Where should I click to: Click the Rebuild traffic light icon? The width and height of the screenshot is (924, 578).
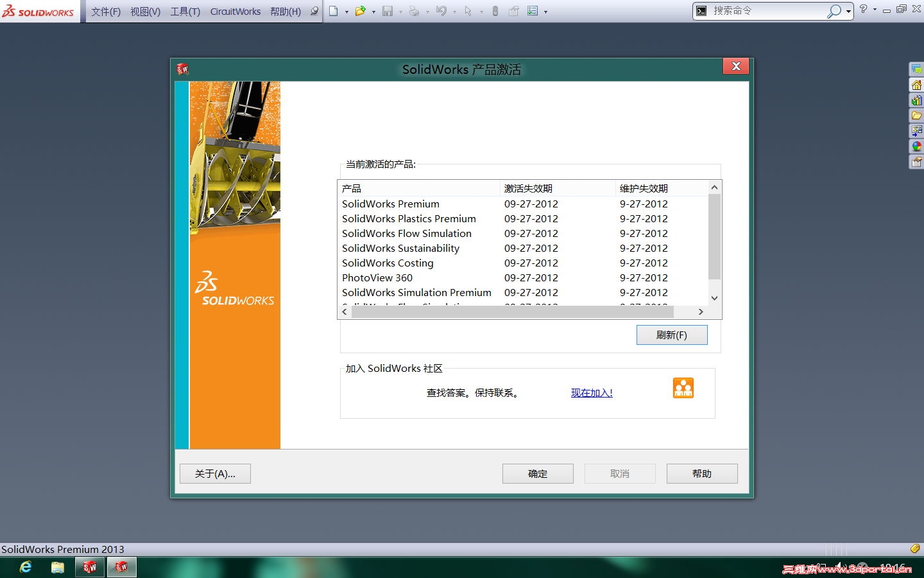click(x=495, y=11)
